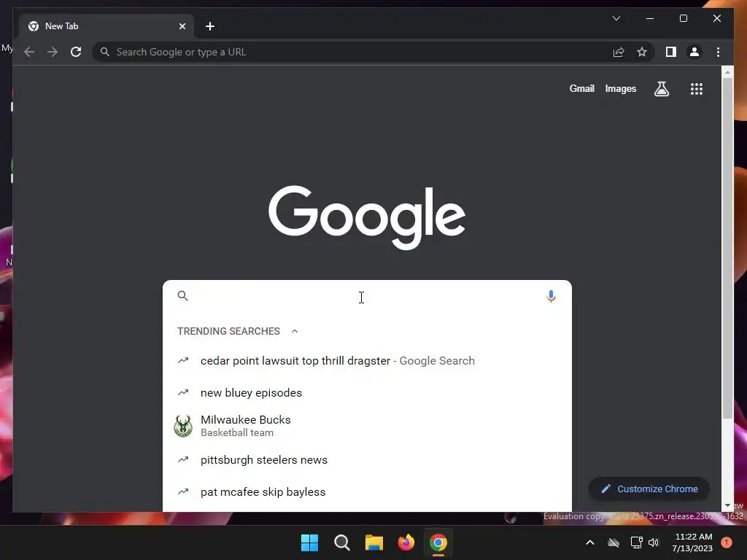Open File Explorer from taskbar
Image resolution: width=747 pixels, height=560 pixels.
pyautogui.click(x=374, y=542)
